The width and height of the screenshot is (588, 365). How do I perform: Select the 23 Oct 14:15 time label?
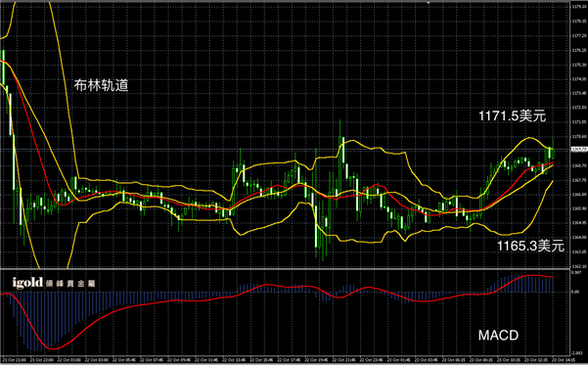pyautogui.click(x=564, y=360)
